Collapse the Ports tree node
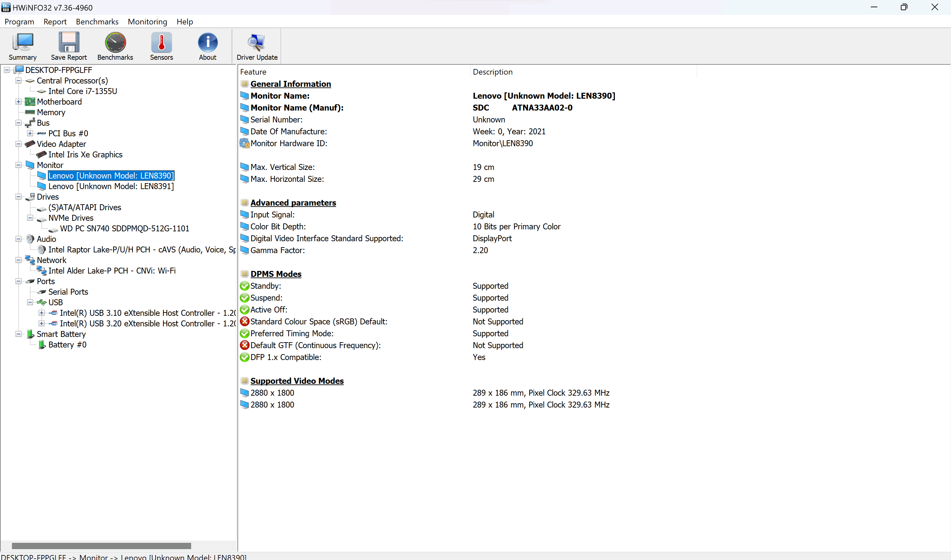This screenshot has height=560, width=951. point(18,281)
